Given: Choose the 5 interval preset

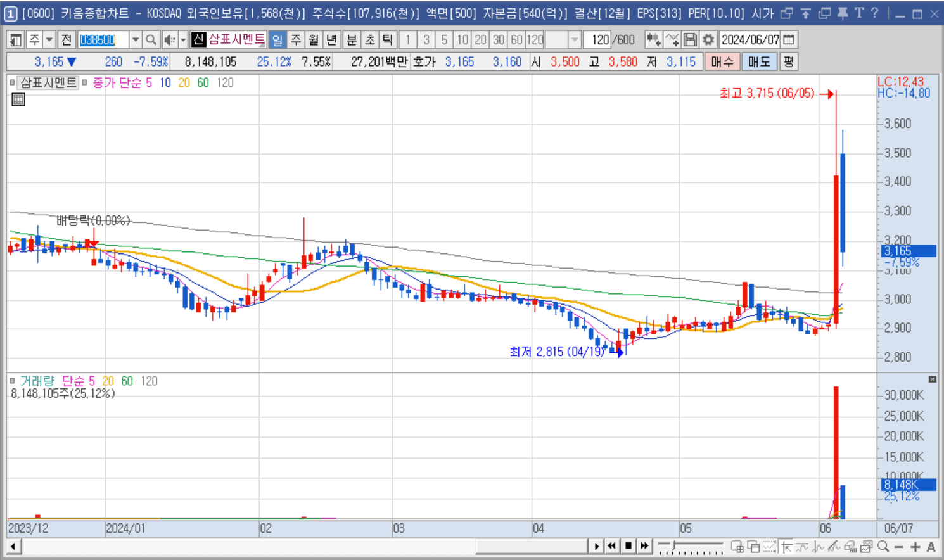Looking at the screenshot, I should tap(445, 40).
